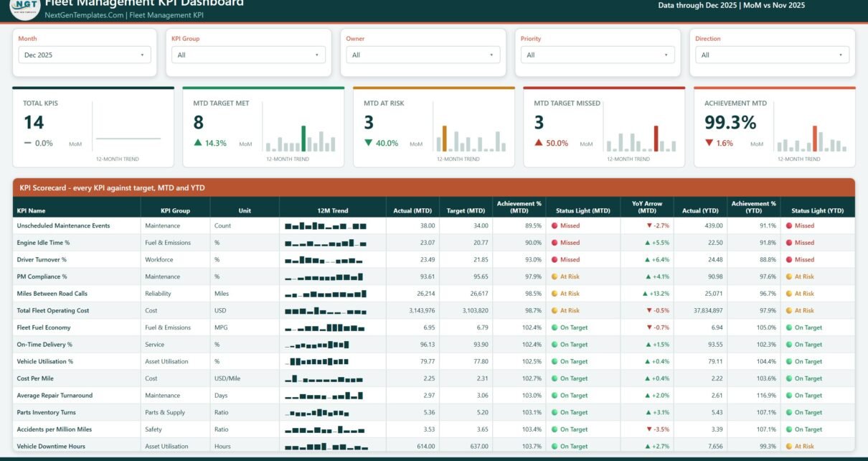
Task: Expand the KPI Group filter dropdown
Action: [249, 55]
